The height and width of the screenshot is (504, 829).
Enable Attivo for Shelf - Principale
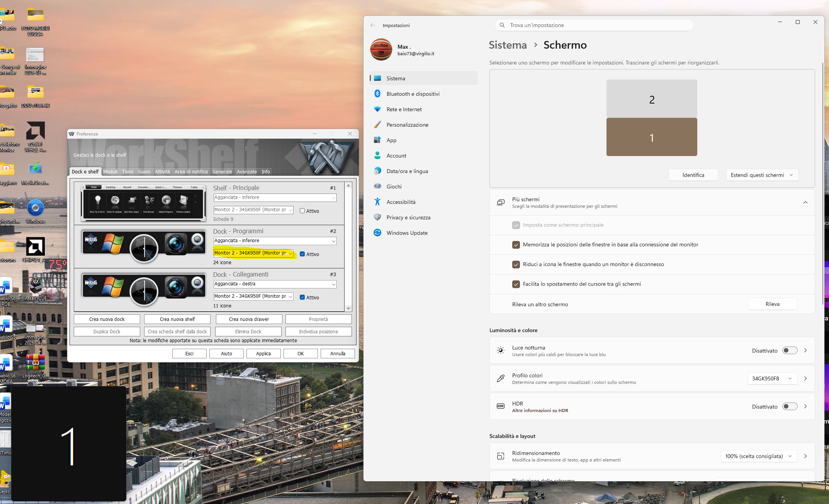[x=302, y=211]
